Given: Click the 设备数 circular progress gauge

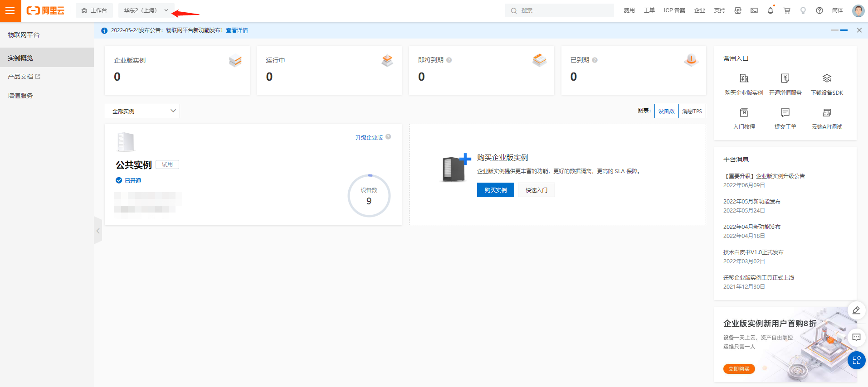Looking at the screenshot, I should 369,196.
